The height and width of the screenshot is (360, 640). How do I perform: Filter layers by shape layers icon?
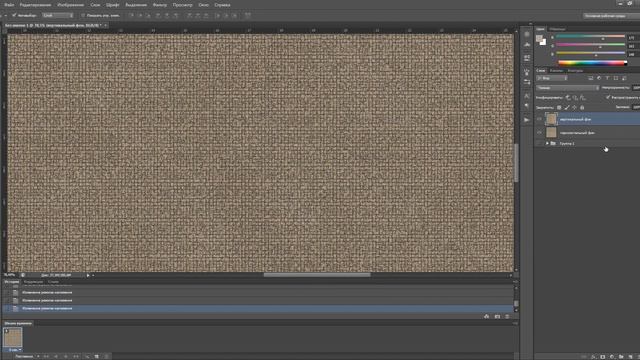616,78
